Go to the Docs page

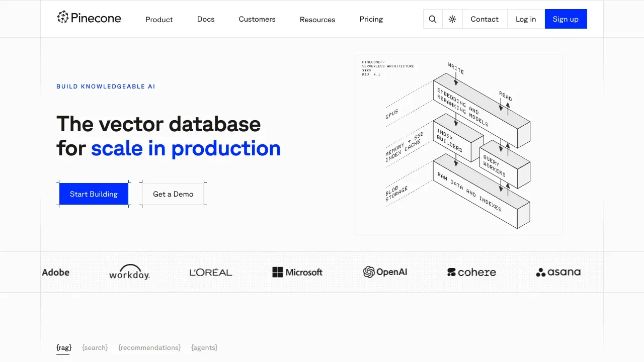tap(206, 19)
